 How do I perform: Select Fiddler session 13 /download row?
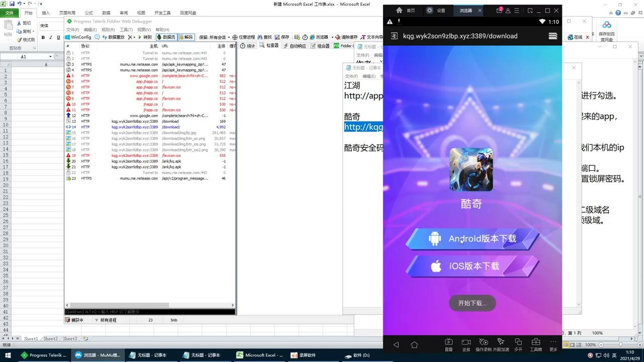[x=150, y=121]
